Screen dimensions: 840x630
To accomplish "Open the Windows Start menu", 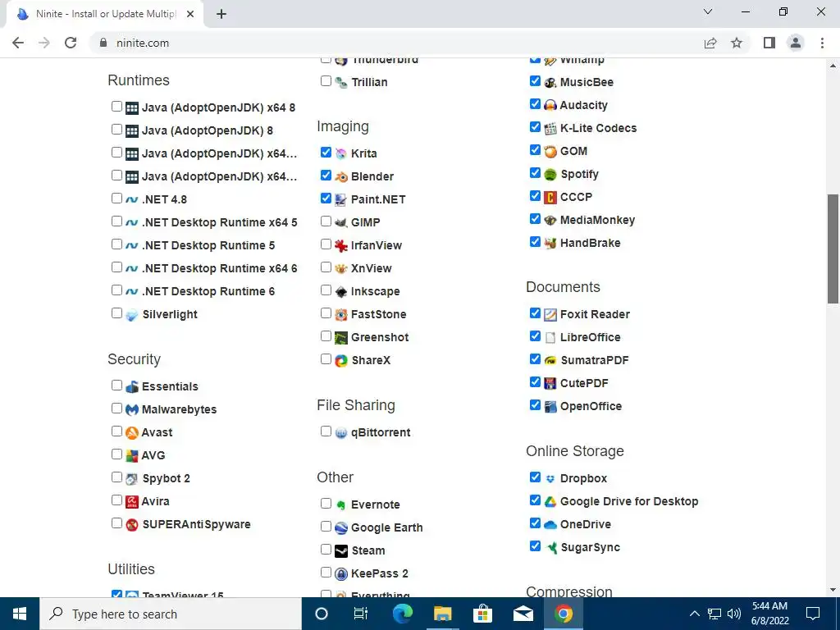I will 20,614.
